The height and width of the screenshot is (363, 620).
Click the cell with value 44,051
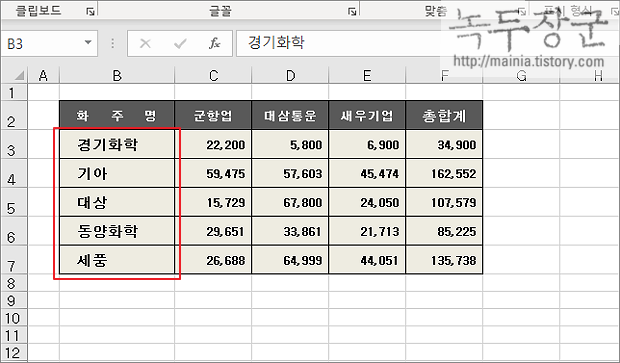pyautogui.click(x=367, y=260)
